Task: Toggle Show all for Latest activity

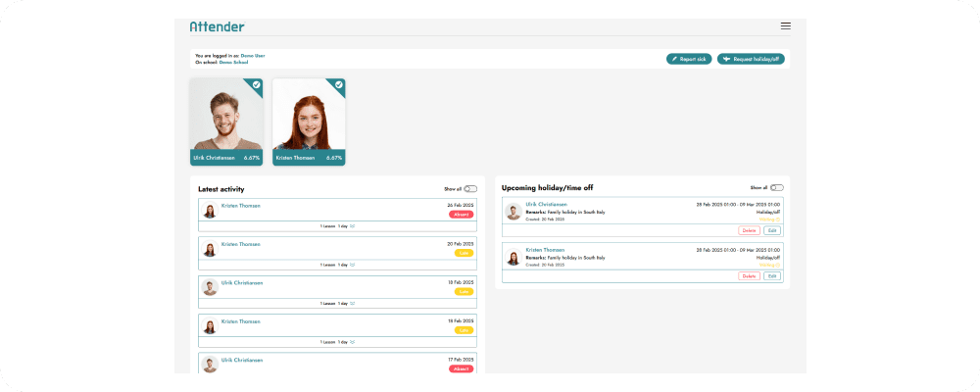Action: click(470, 188)
